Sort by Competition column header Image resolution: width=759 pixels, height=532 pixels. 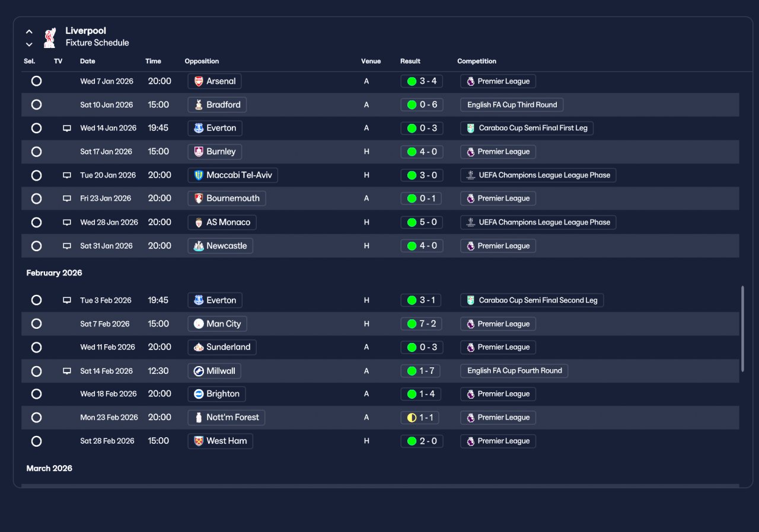point(477,61)
